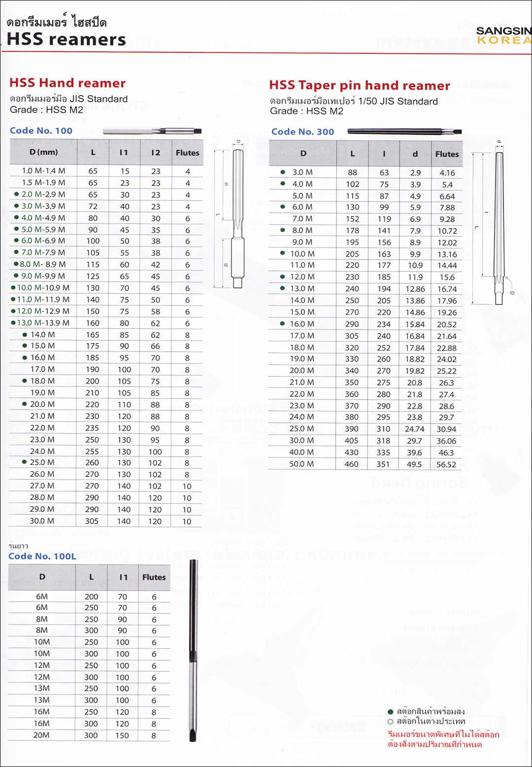The image size is (532, 767).
Task: Click stock dot beside 13.0 M-13.9 M row
Action: (x=13, y=323)
